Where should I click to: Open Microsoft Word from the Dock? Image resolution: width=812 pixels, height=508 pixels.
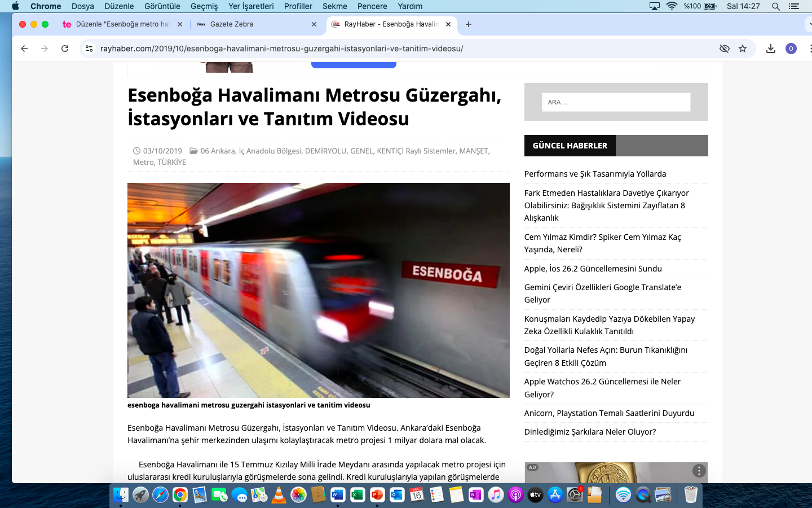click(x=338, y=495)
